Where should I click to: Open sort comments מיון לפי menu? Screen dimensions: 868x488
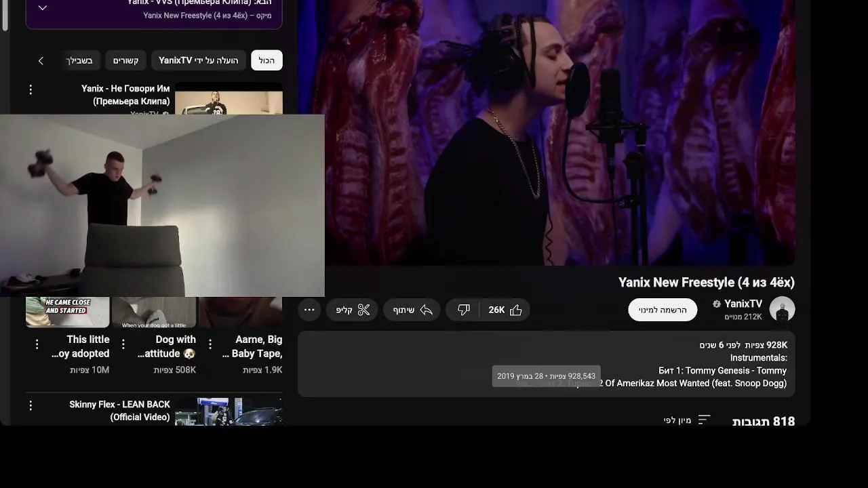point(686,420)
